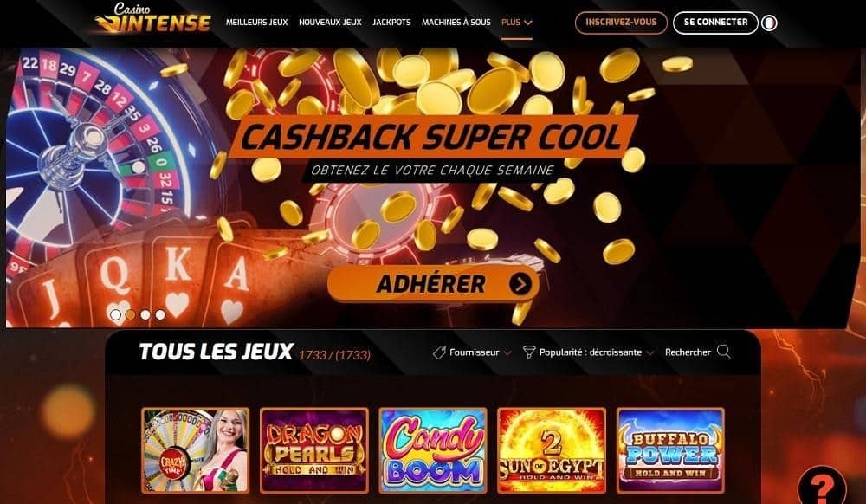The width and height of the screenshot is (866, 504).
Task: Click the round language icon beside Se Connecter
Action: tap(769, 23)
